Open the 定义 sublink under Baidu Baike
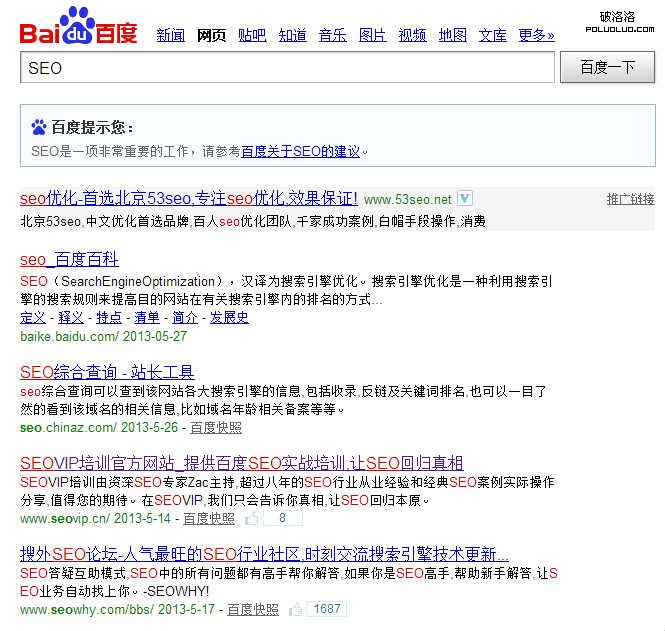665x631 pixels. tap(33, 317)
